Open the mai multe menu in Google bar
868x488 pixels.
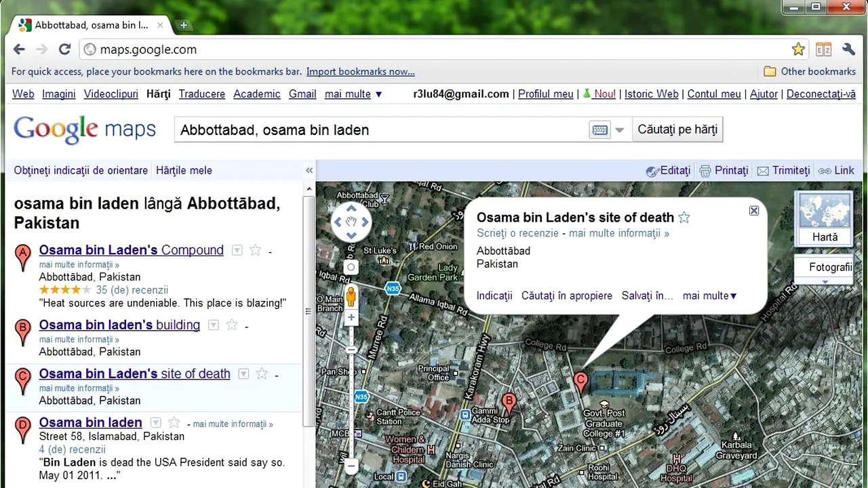click(x=353, y=94)
